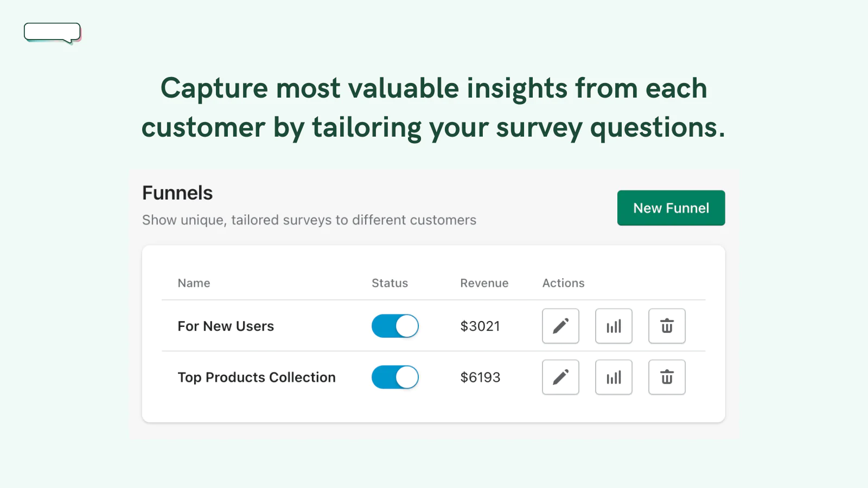Open the Top Products Collection funnel name
The height and width of the screenshot is (488, 868).
(x=257, y=377)
